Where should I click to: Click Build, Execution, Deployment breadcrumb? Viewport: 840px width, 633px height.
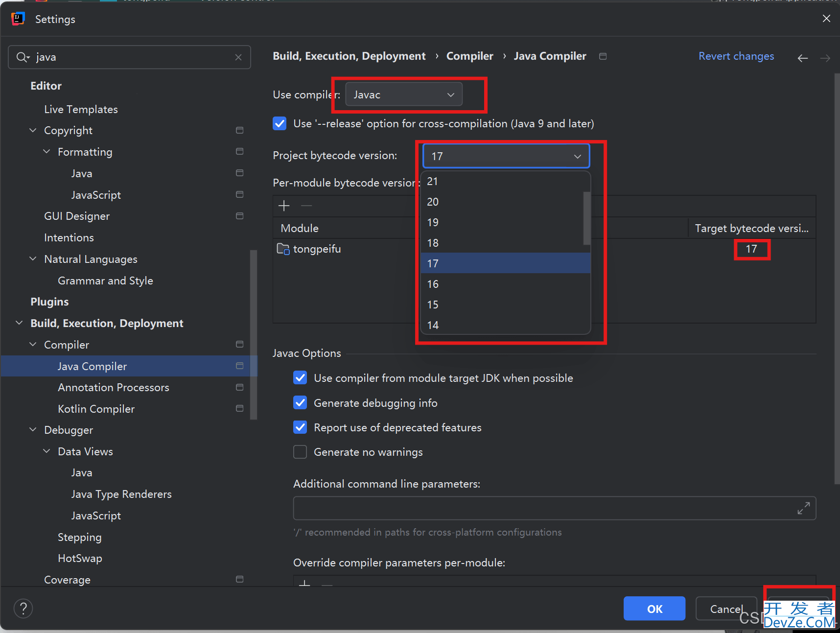pos(349,56)
